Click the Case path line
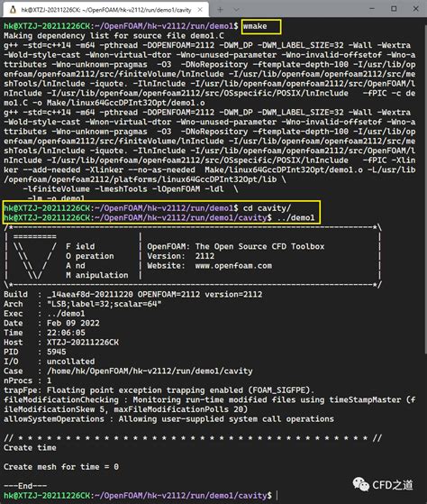 point(128,371)
